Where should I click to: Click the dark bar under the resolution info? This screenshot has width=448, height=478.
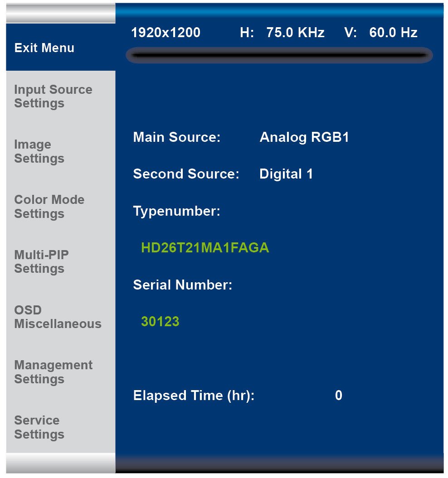tap(279, 55)
